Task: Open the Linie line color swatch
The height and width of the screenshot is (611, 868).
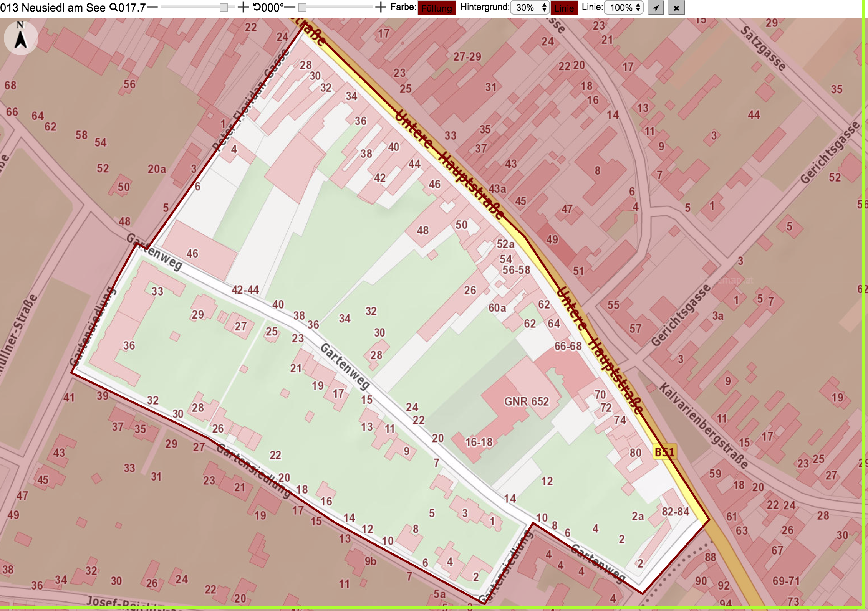Action: 564,8
